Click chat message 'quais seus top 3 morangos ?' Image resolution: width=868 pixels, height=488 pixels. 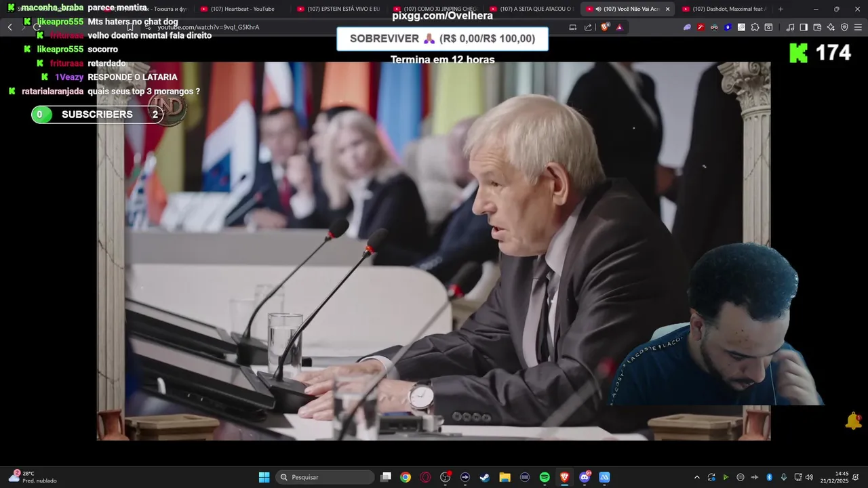(144, 91)
